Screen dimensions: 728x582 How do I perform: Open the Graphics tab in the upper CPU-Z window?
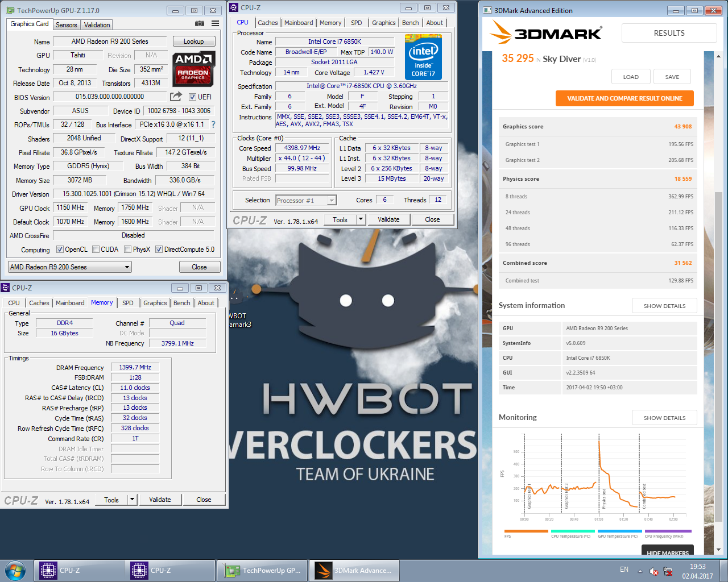pyautogui.click(x=384, y=23)
